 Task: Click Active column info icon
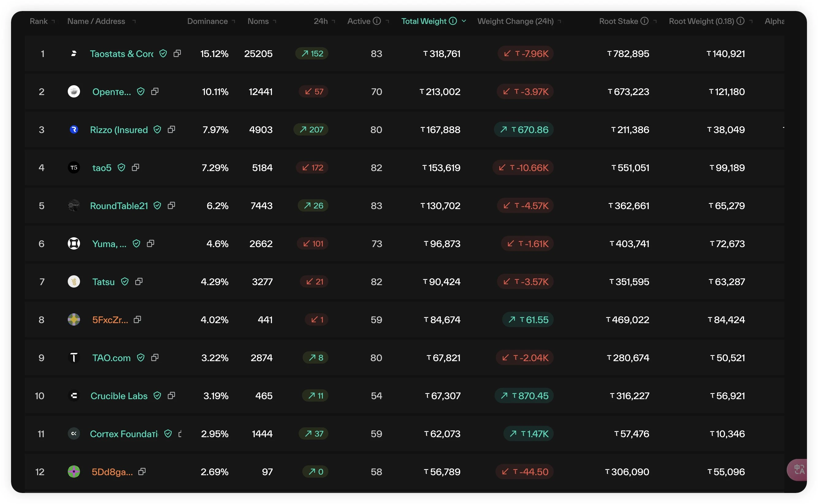pyautogui.click(x=377, y=21)
